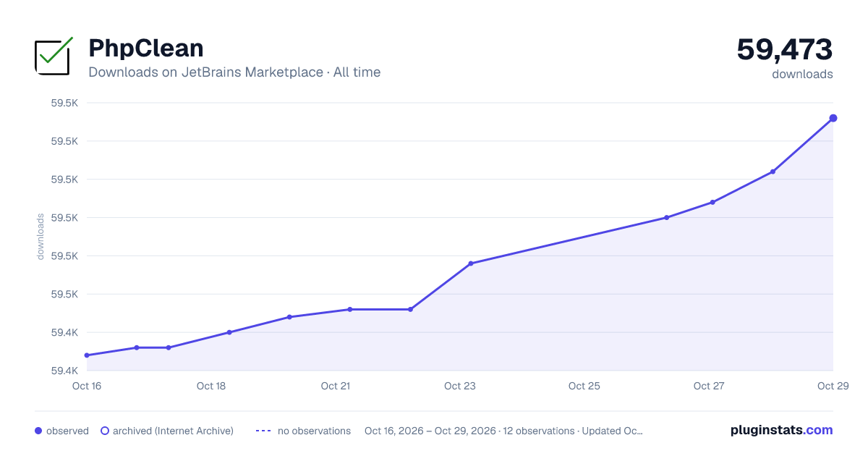
Task: Click the vertical 'downloads' y-axis title
Action: 41,237
